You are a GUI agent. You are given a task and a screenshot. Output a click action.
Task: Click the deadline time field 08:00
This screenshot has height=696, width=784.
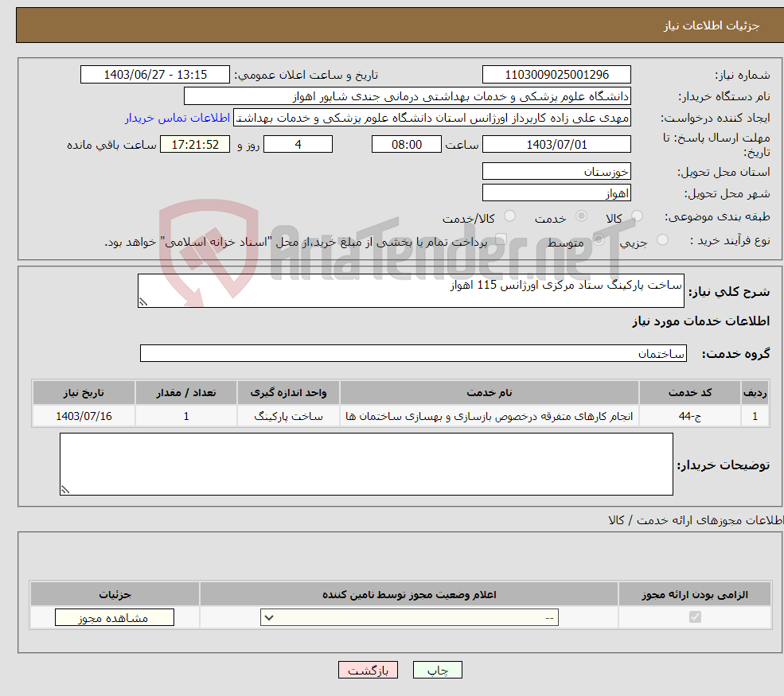[407, 145]
